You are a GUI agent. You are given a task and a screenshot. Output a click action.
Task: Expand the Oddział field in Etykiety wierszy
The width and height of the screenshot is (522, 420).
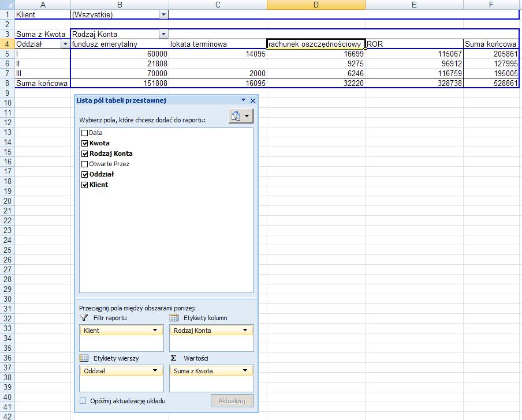[x=155, y=370]
